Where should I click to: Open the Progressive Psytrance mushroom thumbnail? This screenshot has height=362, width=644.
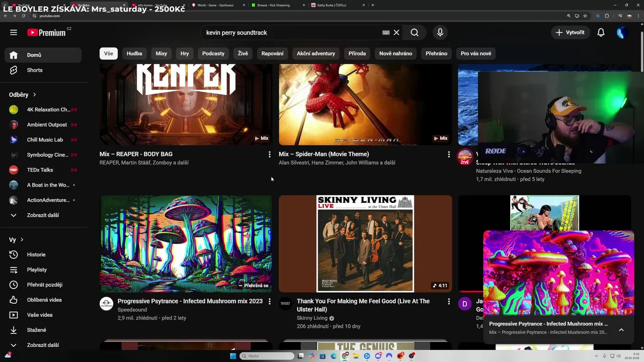[186, 244]
